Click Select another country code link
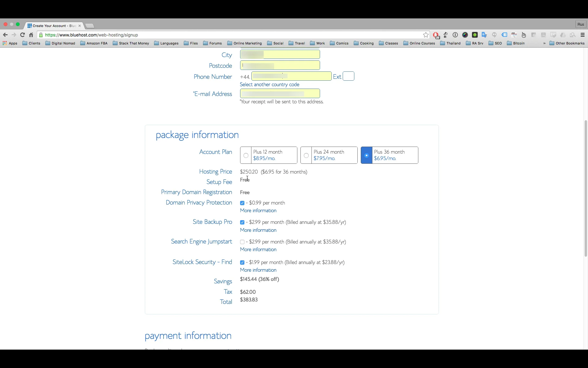The height and width of the screenshot is (368, 588). tap(269, 84)
